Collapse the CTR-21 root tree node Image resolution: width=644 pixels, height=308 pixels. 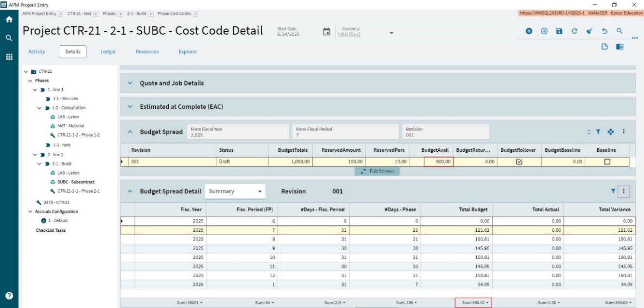click(x=26, y=71)
